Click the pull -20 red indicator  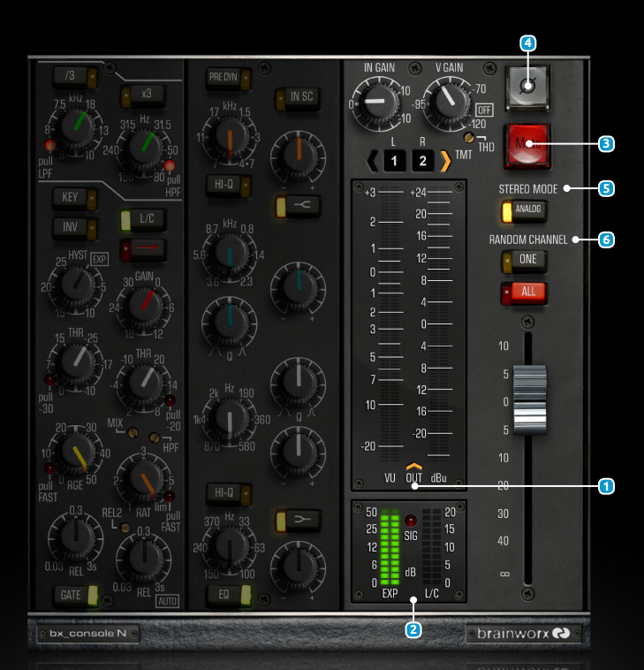point(170,400)
